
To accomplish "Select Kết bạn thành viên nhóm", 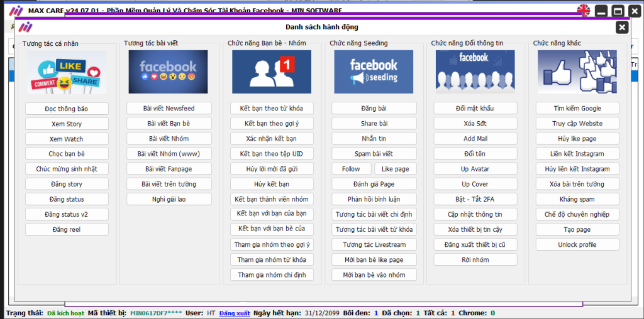I will coord(272,199).
